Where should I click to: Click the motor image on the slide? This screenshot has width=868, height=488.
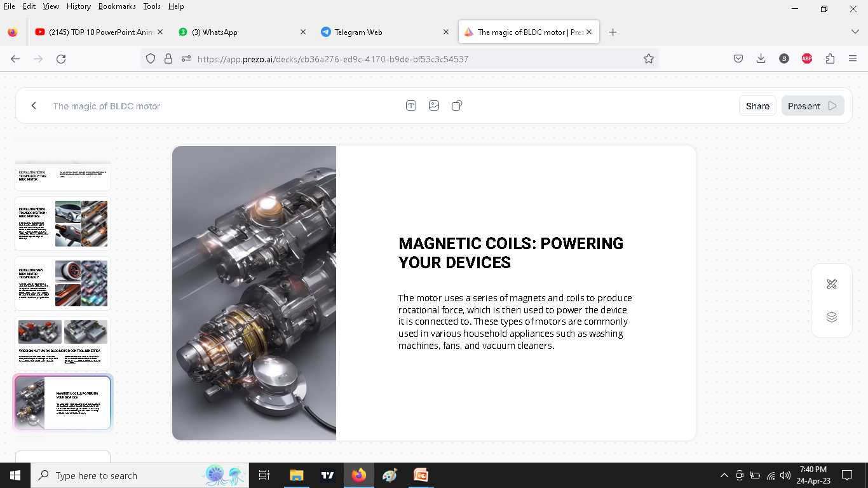pos(254,293)
